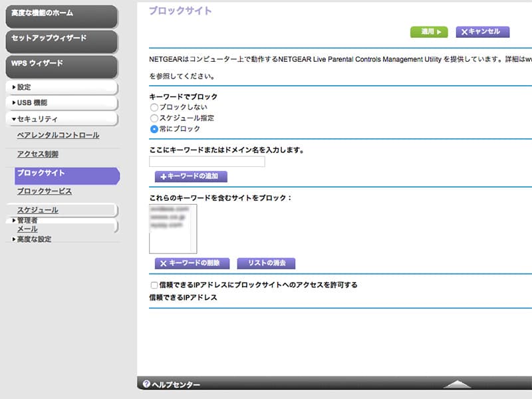Select the ブロックしない radio option
This screenshot has height=399, width=532.
tap(154, 107)
